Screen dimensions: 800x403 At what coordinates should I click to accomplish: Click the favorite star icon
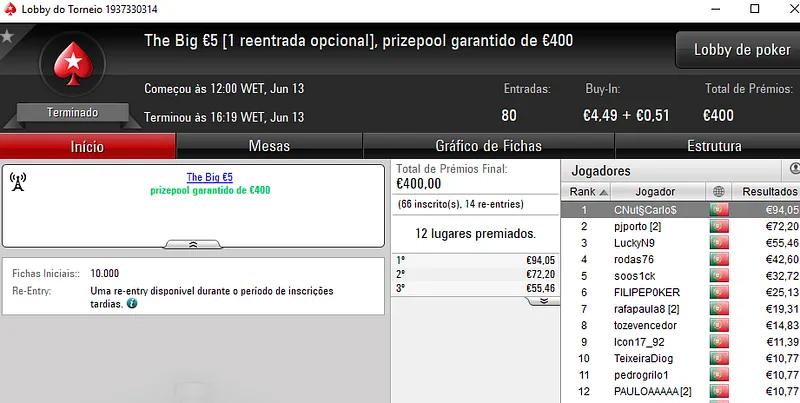(7, 36)
